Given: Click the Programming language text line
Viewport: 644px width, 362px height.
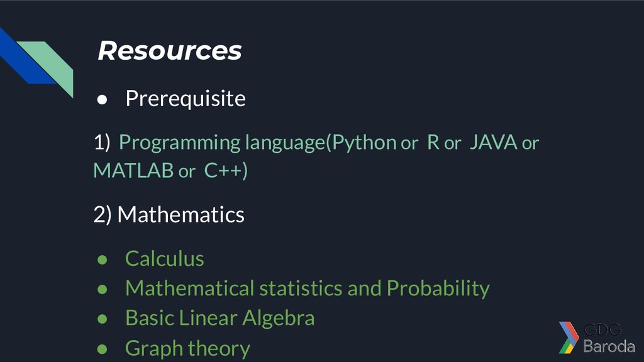Looking at the screenshot, I should coord(316,143).
